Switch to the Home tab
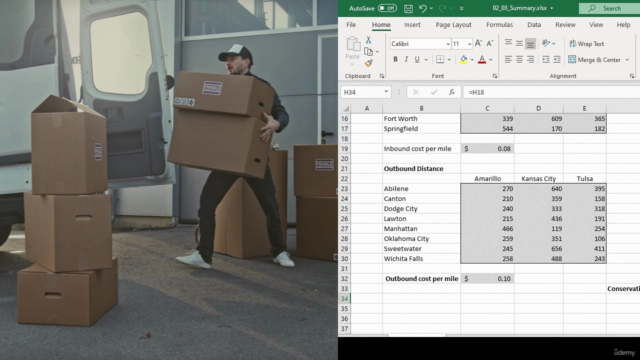The width and height of the screenshot is (640, 360). [x=381, y=24]
